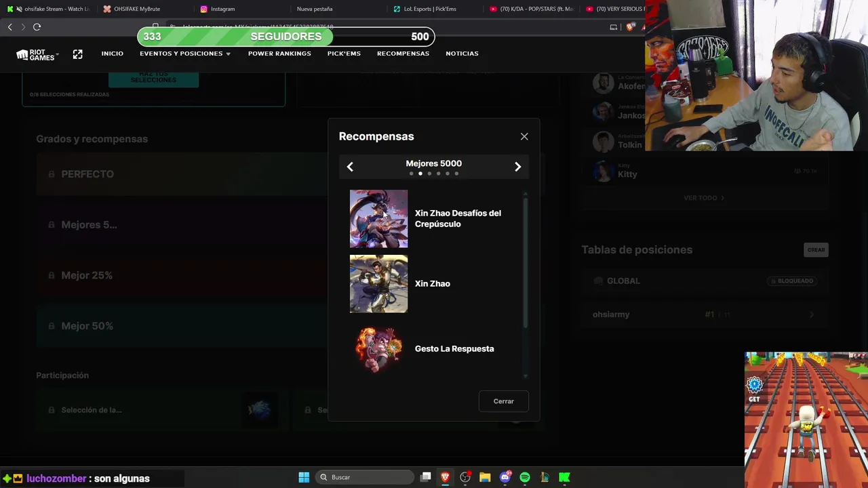Go back in the browser

pos(10,27)
